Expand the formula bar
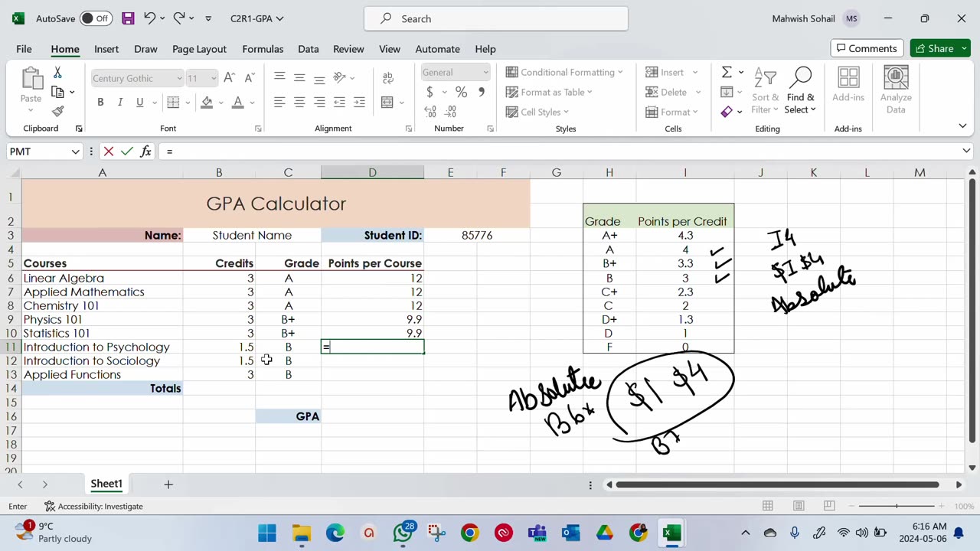 [966, 151]
